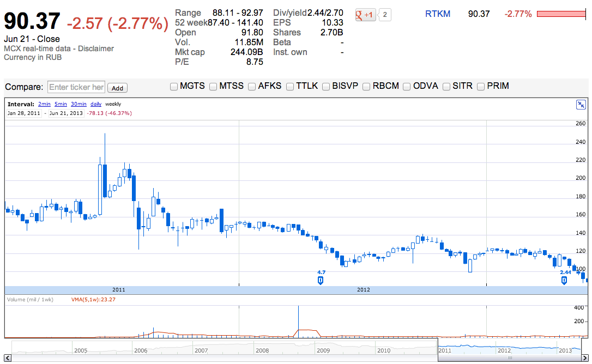Enable the AFKS comparison checkbox
Viewport: 592px width, 364px height.
(x=252, y=87)
